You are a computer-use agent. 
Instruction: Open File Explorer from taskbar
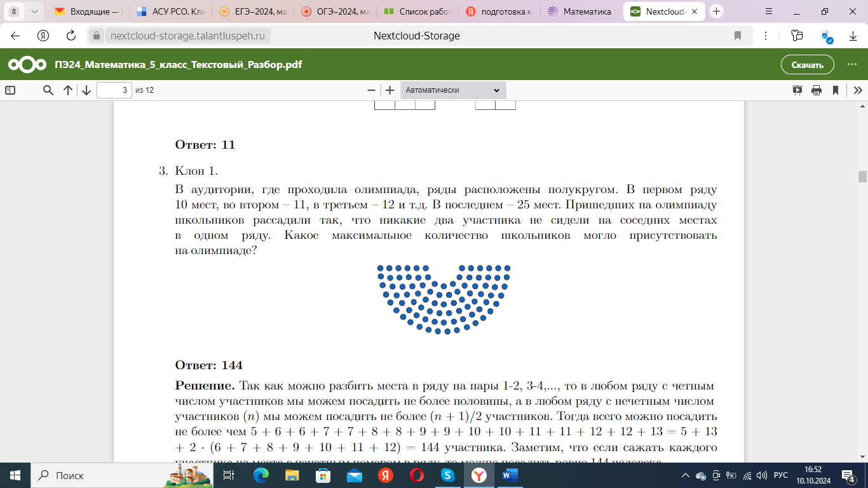292,475
